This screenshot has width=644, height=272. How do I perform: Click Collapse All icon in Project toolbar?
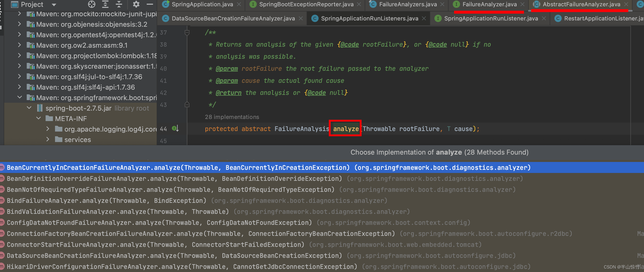[119, 4]
